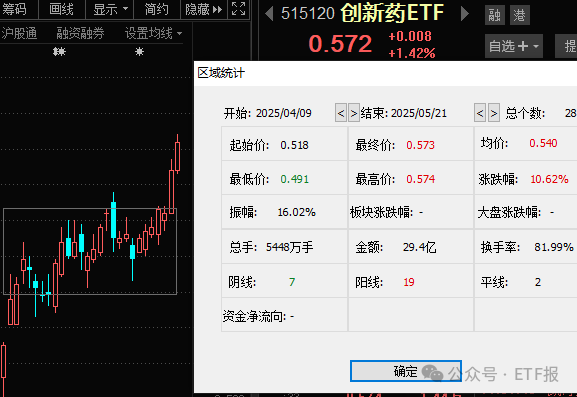Click the 资金净流向 label
The height and width of the screenshot is (397, 577).
click(x=254, y=316)
